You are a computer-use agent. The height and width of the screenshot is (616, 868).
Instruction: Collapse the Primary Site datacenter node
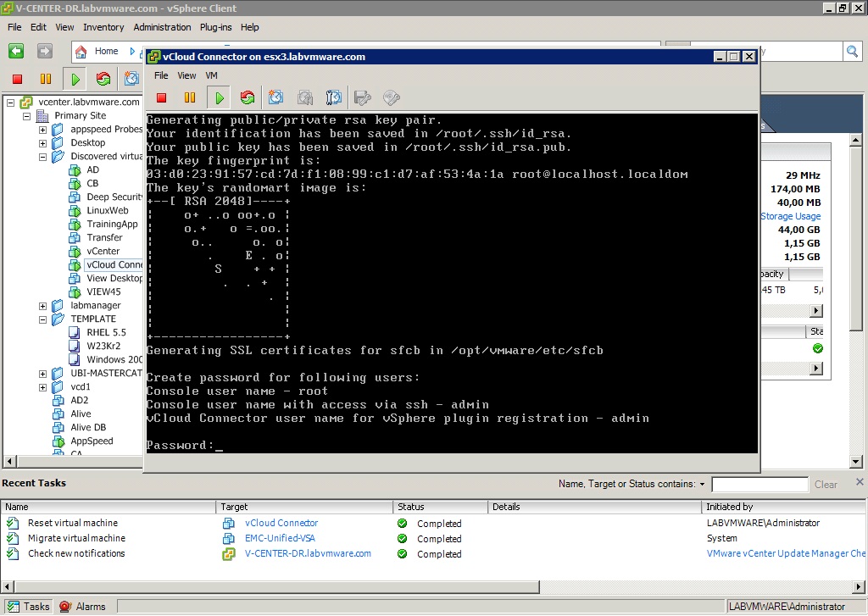tap(26, 116)
